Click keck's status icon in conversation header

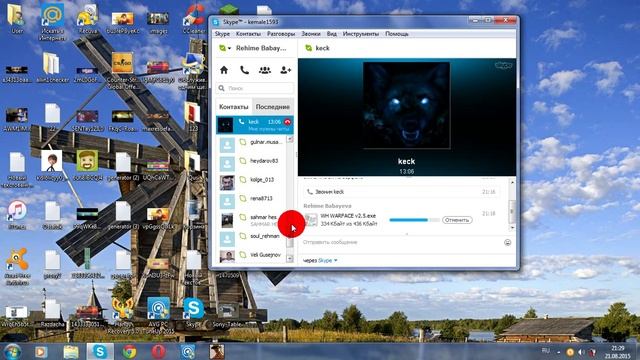309,48
